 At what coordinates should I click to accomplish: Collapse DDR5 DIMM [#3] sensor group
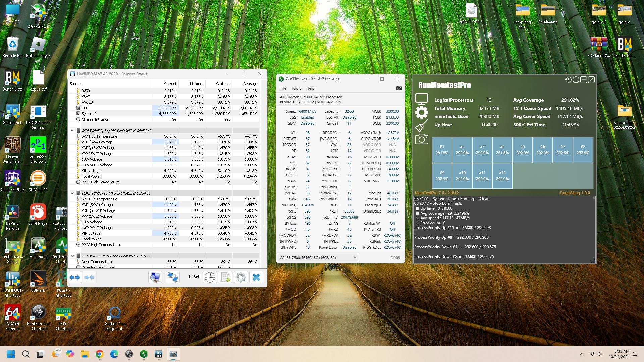[x=72, y=193]
